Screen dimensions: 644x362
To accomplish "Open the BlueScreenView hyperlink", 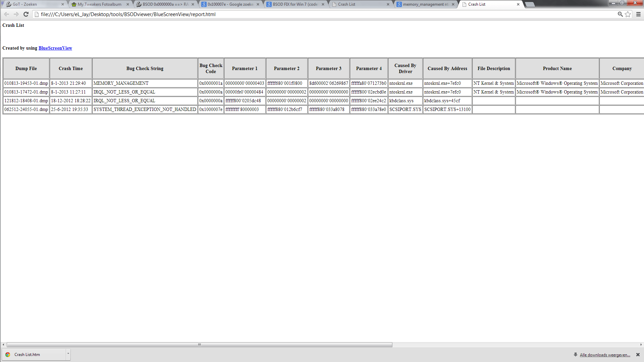I will [x=55, y=48].
